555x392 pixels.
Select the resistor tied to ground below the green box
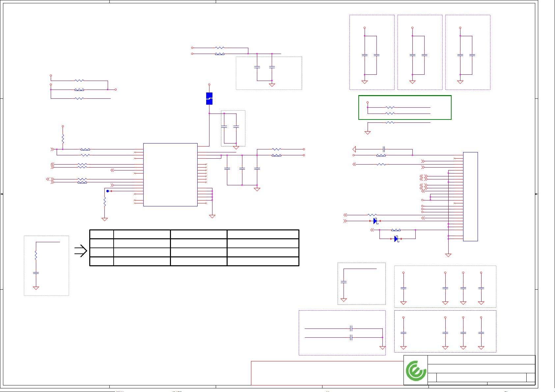tap(390, 122)
